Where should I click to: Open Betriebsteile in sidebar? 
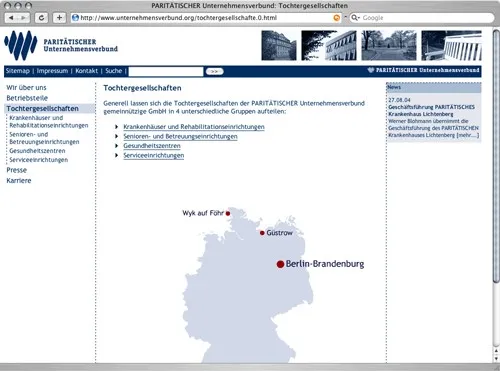point(27,98)
